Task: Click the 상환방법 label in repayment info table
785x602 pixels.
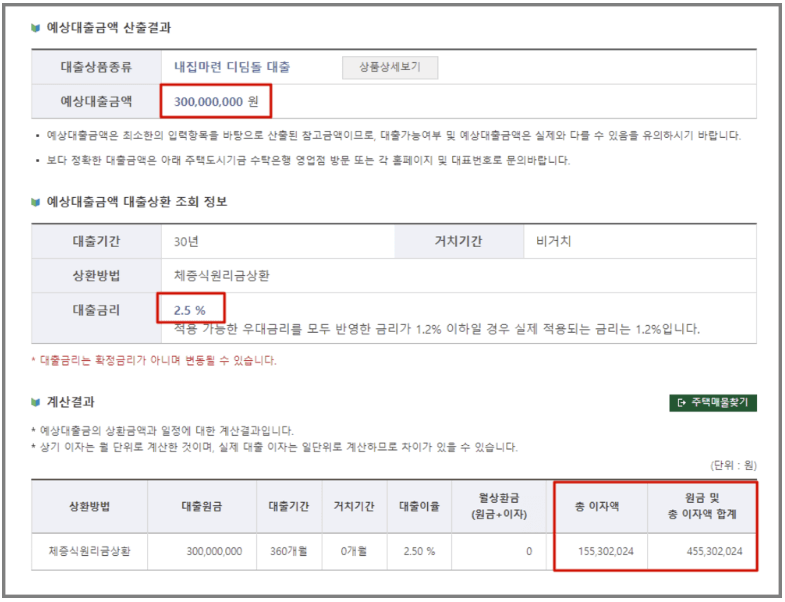Action: tap(96, 275)
